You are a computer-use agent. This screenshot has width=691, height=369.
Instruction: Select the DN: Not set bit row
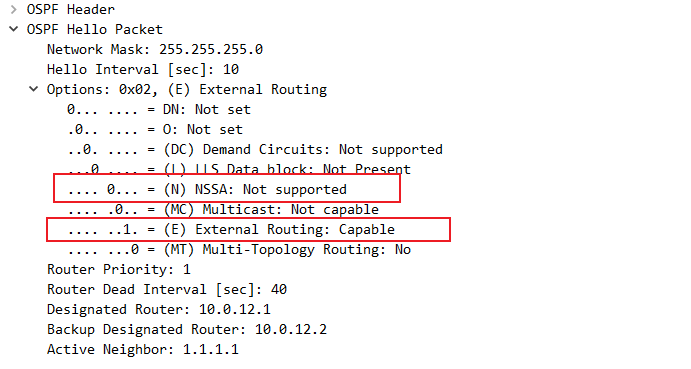click(159, 109)
